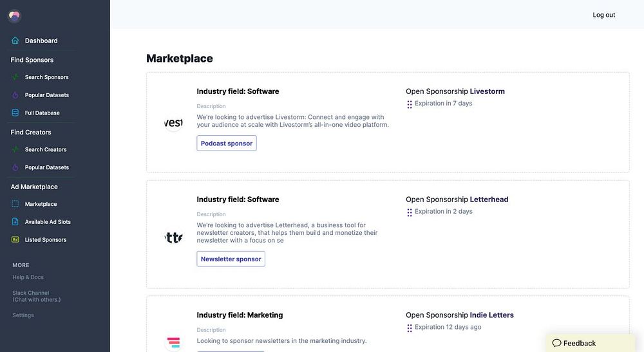Click the Find Creators section heading

tap(31, 132)
